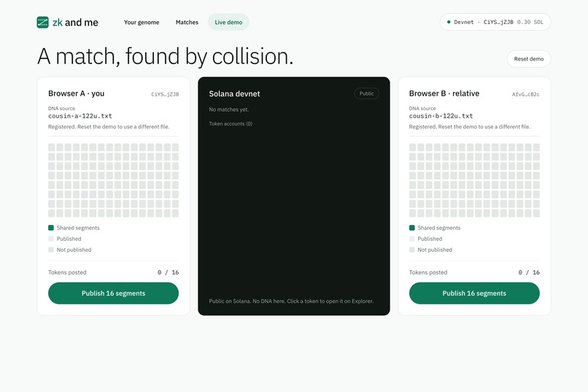This screenshot has height=392, width=588.
Task: Click the first segment cell in Browser B grid
Action: click(x=412, y=147)
